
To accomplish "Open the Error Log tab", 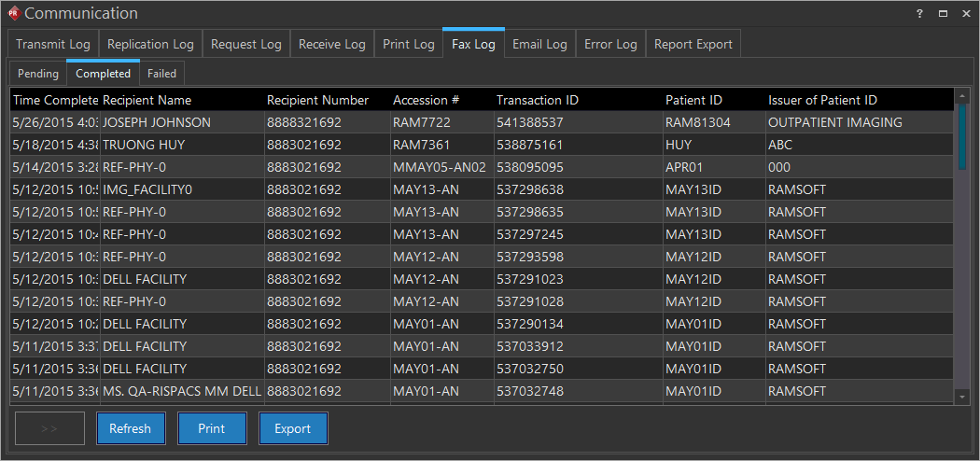I will (x=610, y=44).
